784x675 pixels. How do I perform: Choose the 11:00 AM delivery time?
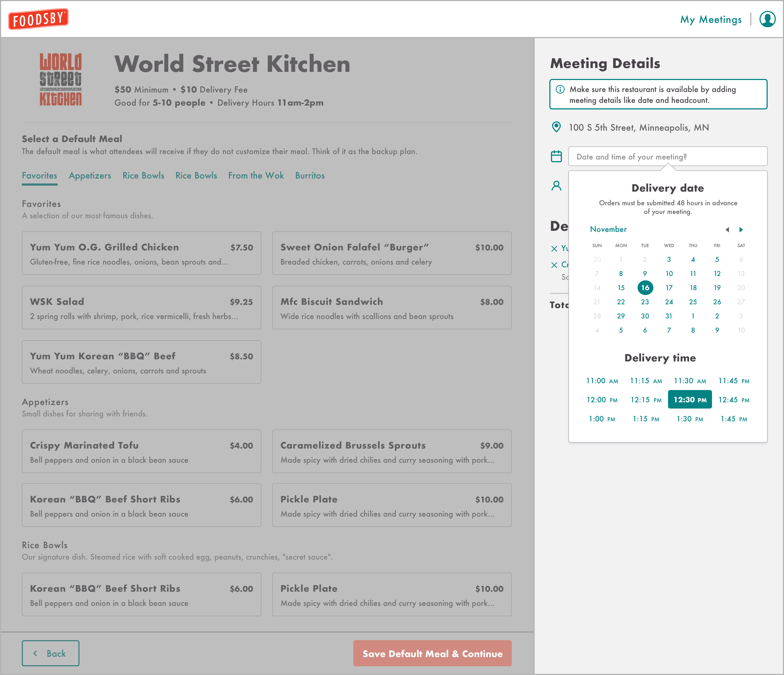click(x=602, y=381)
